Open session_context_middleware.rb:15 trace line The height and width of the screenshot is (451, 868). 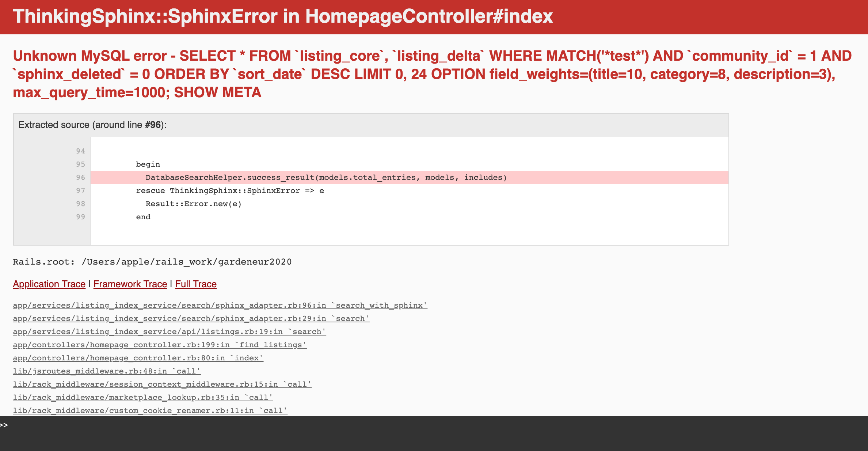162,384
